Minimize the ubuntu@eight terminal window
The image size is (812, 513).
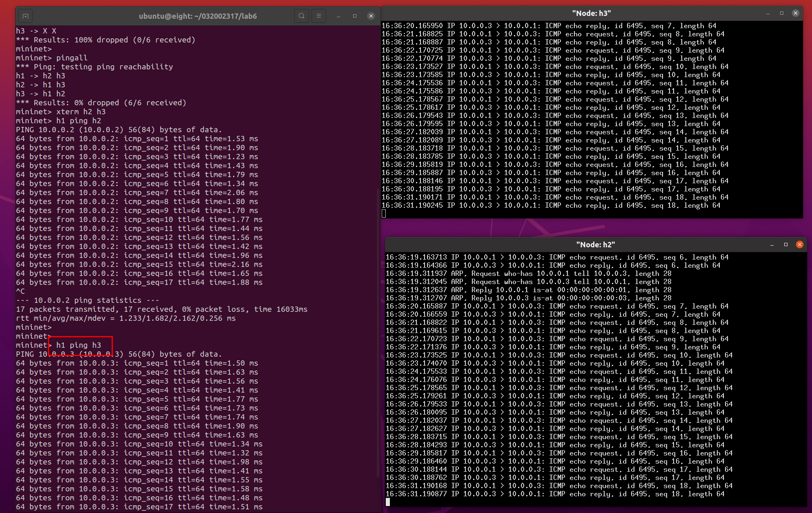pos(338,16)
